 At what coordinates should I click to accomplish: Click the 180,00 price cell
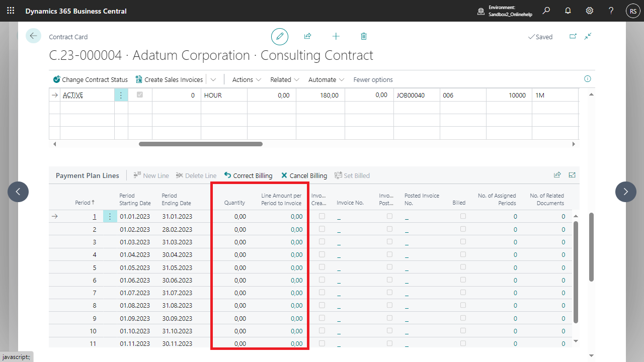[320, 95]
